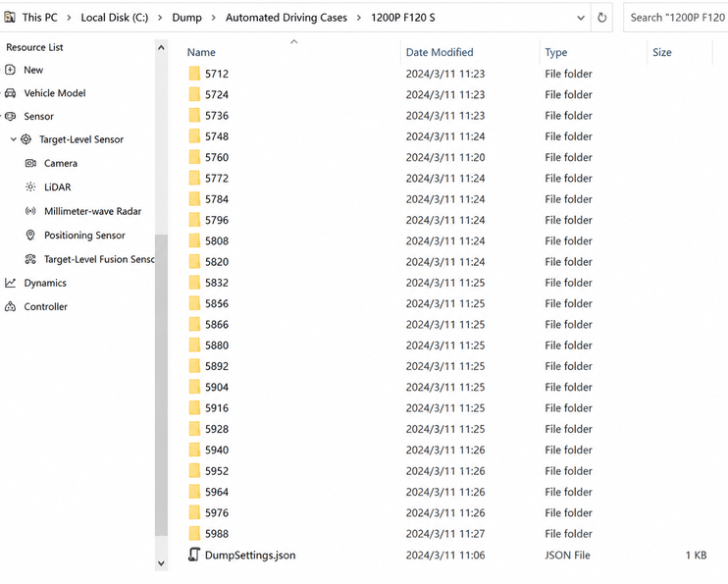
Task: Select the folder named 5748
Action: pos(217,136)
